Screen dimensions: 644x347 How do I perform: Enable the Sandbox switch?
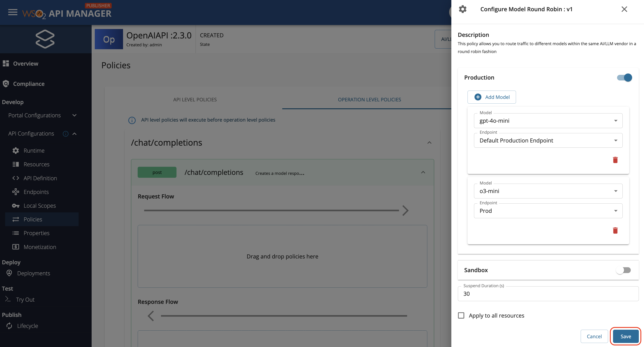coord(623,270)
